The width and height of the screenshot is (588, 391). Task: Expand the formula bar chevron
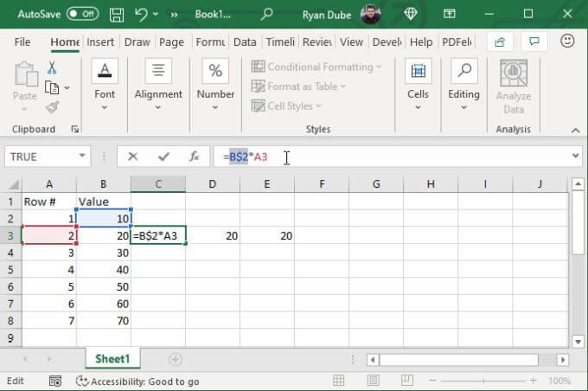(x=576, y=157)
